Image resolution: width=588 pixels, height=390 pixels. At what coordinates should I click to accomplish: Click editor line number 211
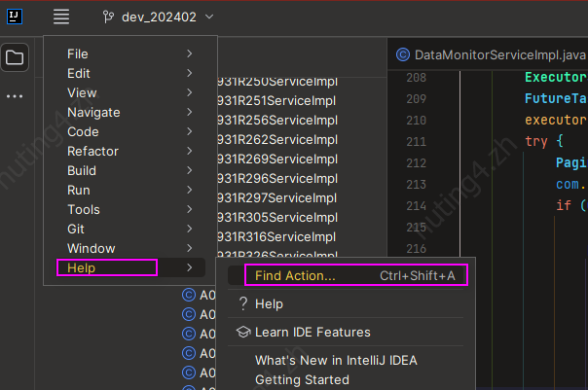(x=416, y=142)
